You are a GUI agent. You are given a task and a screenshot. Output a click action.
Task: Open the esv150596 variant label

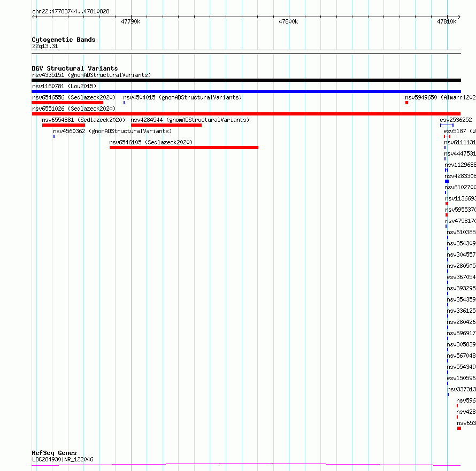462,378
